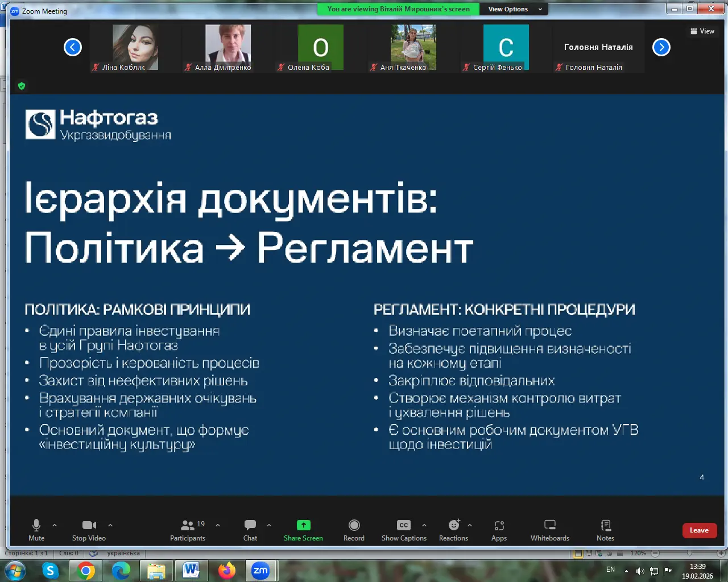This screenshot has height=582, width=728.
Task: Select Алла Дмитренко's video thumbnail
Action: point(227,48)
